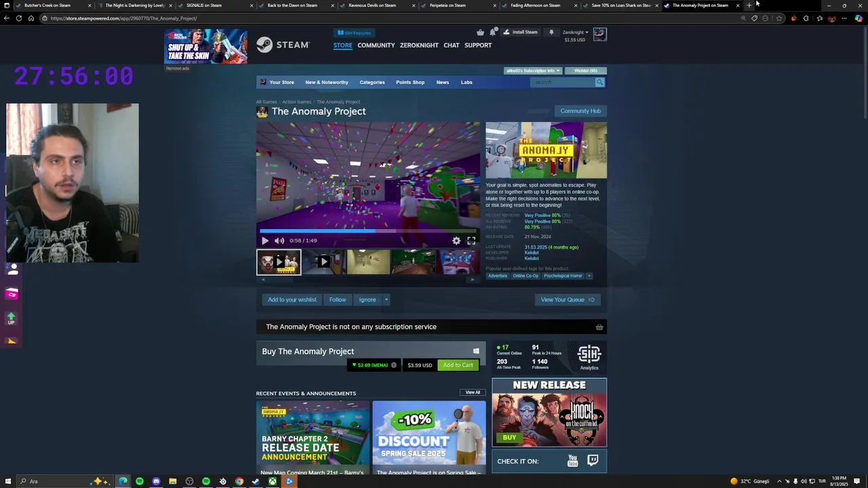Open the SIH basket icon in header
The image size is (868, 488).
[480, 32]
